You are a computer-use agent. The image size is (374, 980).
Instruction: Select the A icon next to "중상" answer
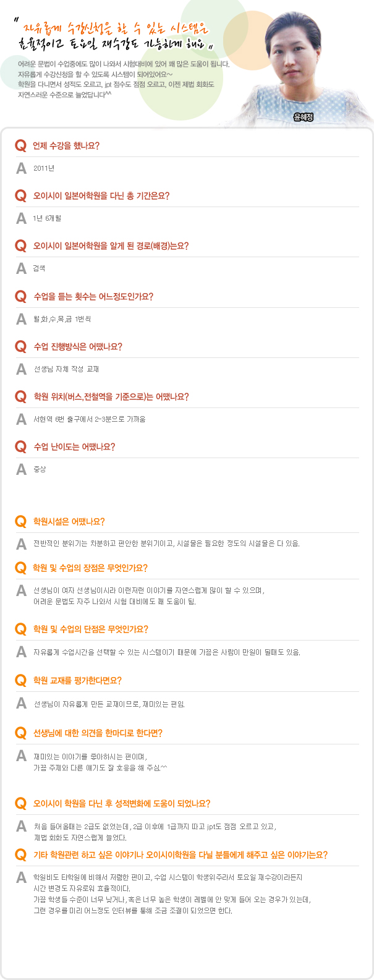point(21,469)
